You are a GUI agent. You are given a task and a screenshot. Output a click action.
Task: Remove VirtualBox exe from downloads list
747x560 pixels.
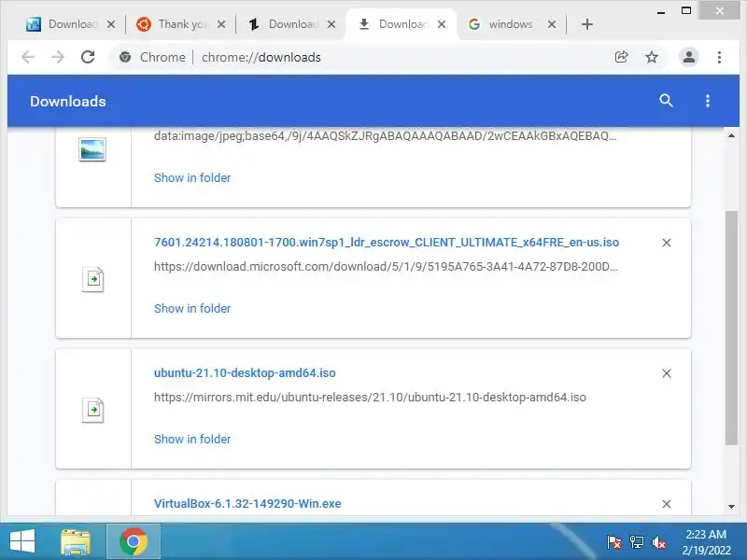pos(667,504)
